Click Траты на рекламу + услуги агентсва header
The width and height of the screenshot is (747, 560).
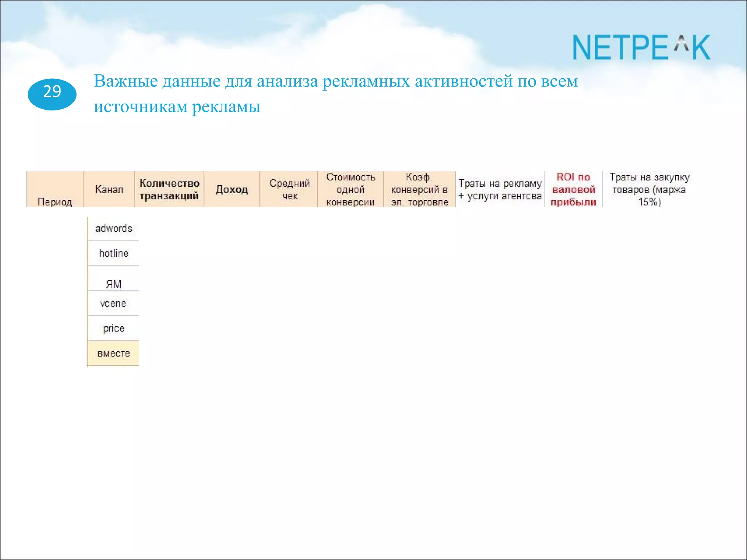coord(500,189)
